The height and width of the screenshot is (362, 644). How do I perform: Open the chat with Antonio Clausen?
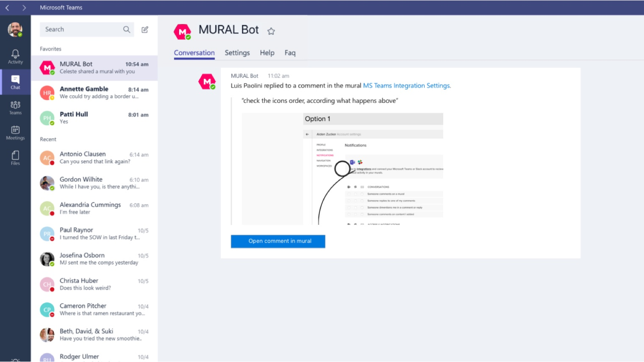click(94, 158)
